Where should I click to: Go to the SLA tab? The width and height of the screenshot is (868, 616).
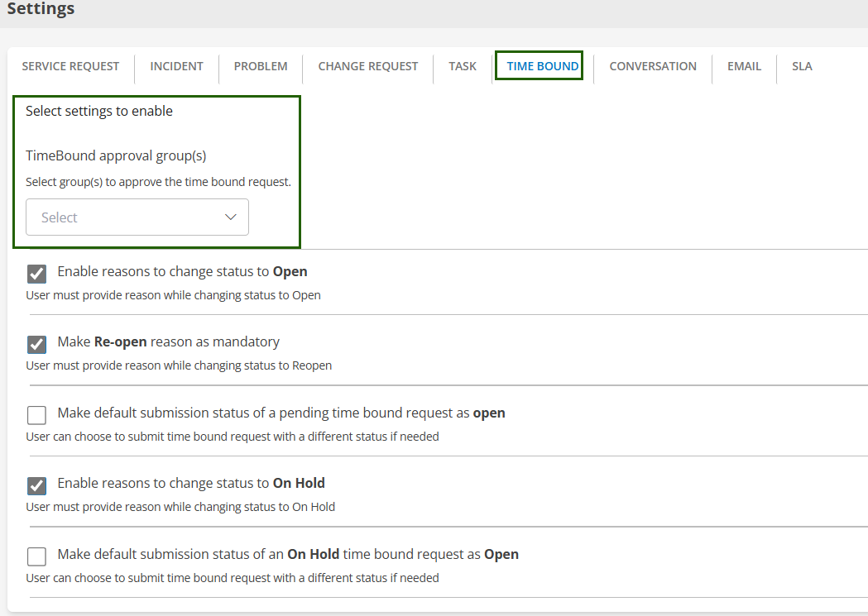click(x=802, y=66)
